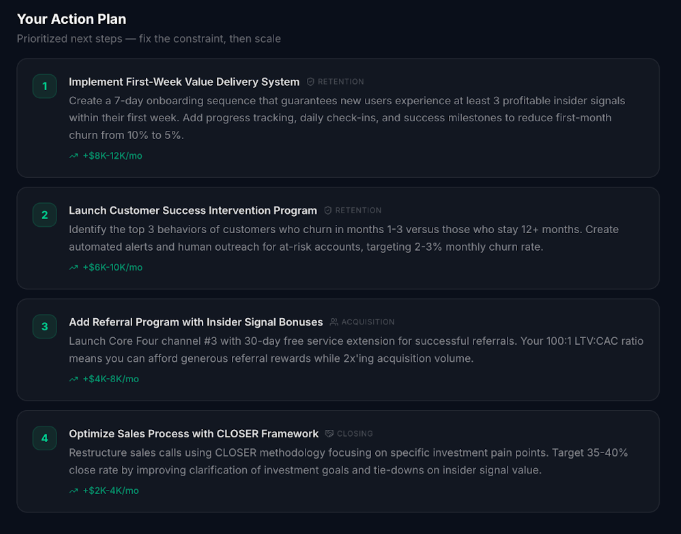Viewport: 681px width, 534px height.
Task: Select Add Referral Program with Insider Signal Bonuses
Action: coord(196,322)
